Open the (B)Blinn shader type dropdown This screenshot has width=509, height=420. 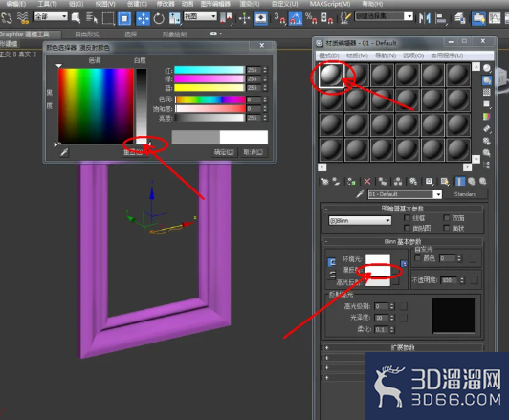[360, 220]
